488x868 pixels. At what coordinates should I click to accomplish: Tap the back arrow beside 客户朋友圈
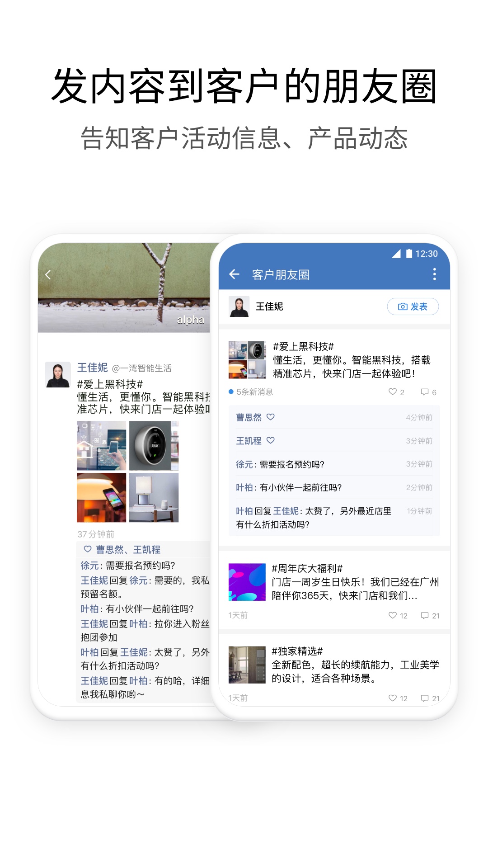click(234, 274)
